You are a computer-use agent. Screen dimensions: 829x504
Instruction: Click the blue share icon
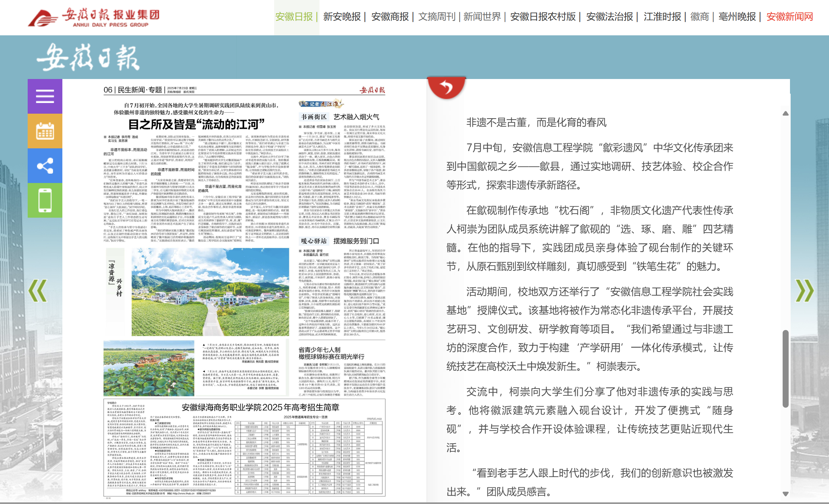point(45,166)
